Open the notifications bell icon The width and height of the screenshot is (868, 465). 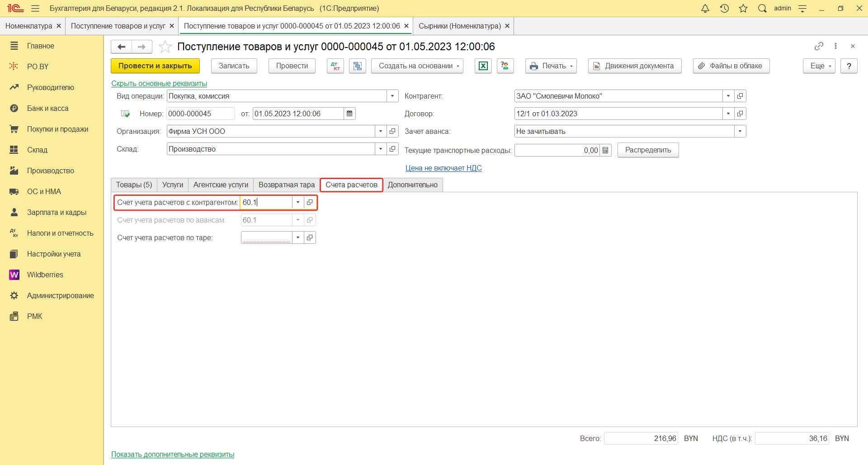705,9
